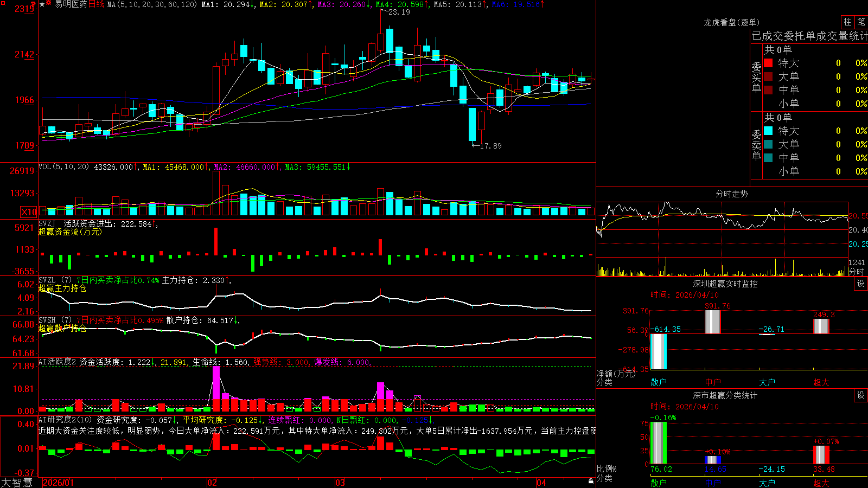Click the stock name 易明医药
The height and width of the screenshot is (488, 868).
pos(71,4)
